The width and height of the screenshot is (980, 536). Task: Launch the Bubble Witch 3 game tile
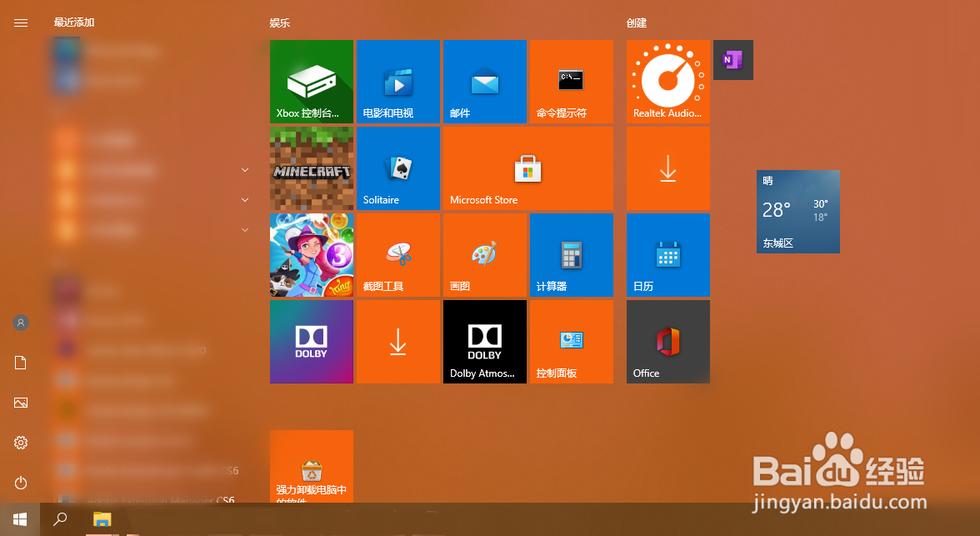[x=312, y=255]
